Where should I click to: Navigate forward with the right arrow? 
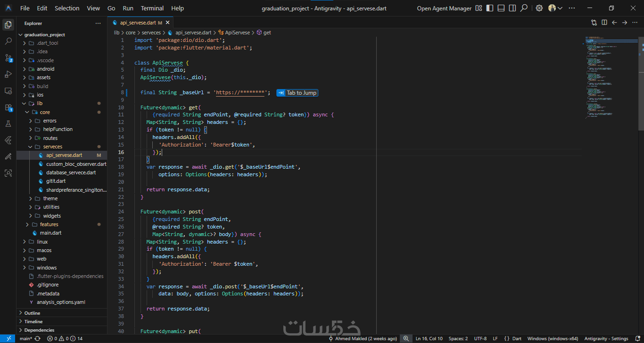(x=625, y=22)
